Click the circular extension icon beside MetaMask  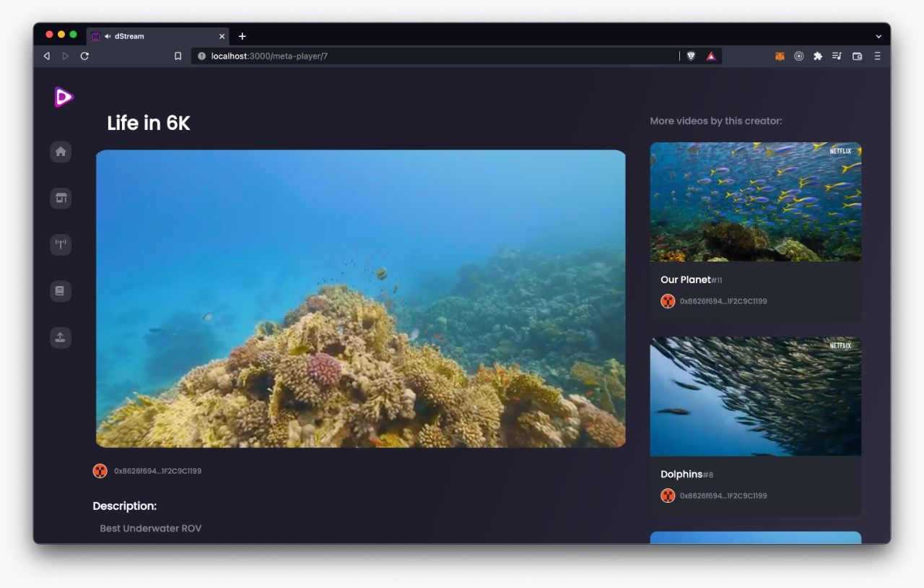[x=798, y=56]
